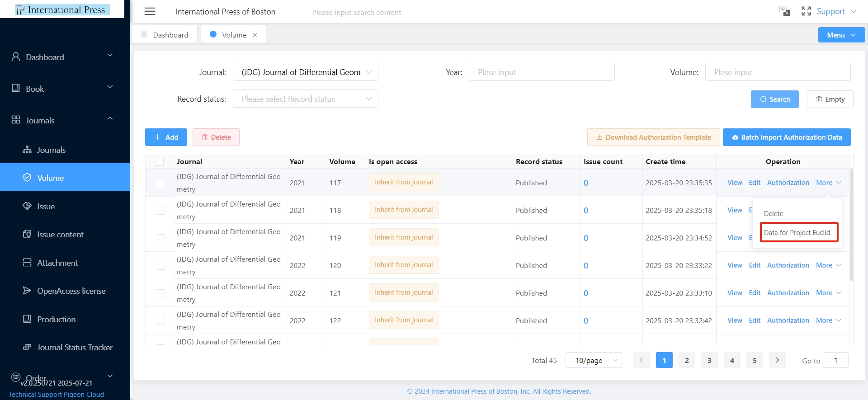The width and height of the screenshot is (868, 400).
Task: Check the row for volume 119
Action: (x=161, y=238)
